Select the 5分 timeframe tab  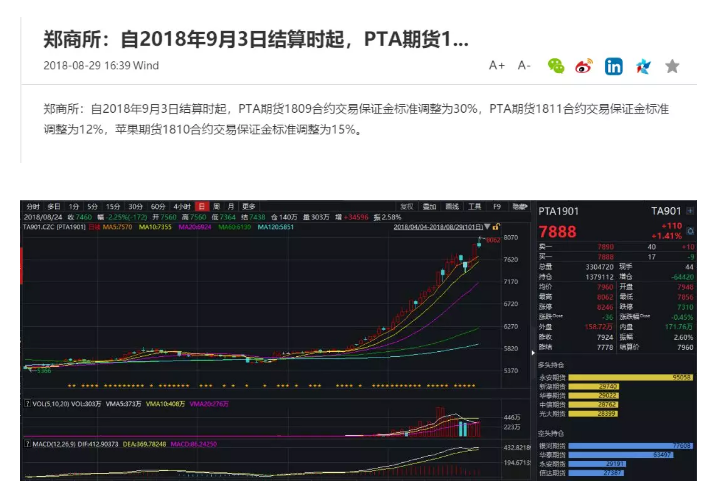[92, 206]
